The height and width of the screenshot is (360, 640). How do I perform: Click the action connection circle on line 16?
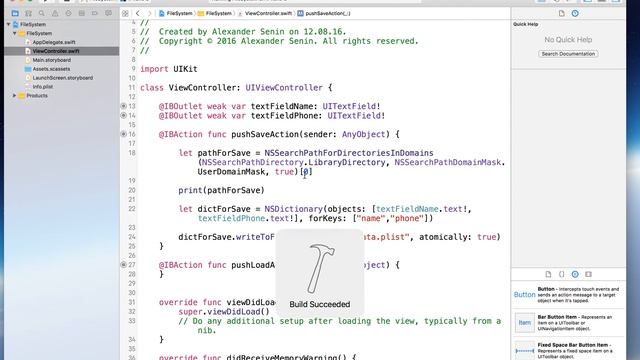pyautogui.click(x=123, y=134)
